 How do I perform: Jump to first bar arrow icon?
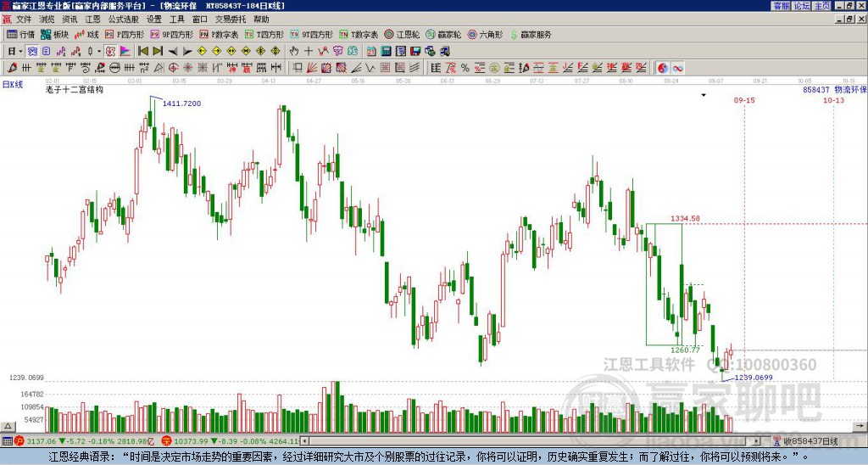pyautogui.click(x=142, y=51)
